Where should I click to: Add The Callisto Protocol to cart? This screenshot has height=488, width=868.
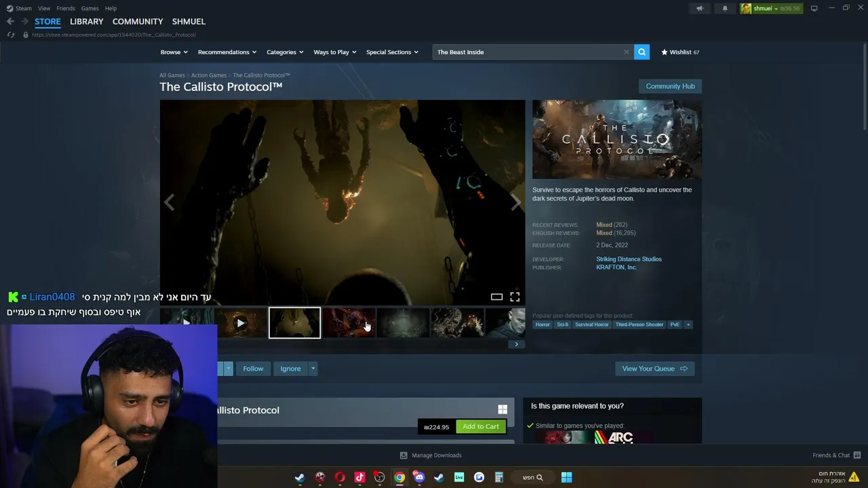point(481,426)
